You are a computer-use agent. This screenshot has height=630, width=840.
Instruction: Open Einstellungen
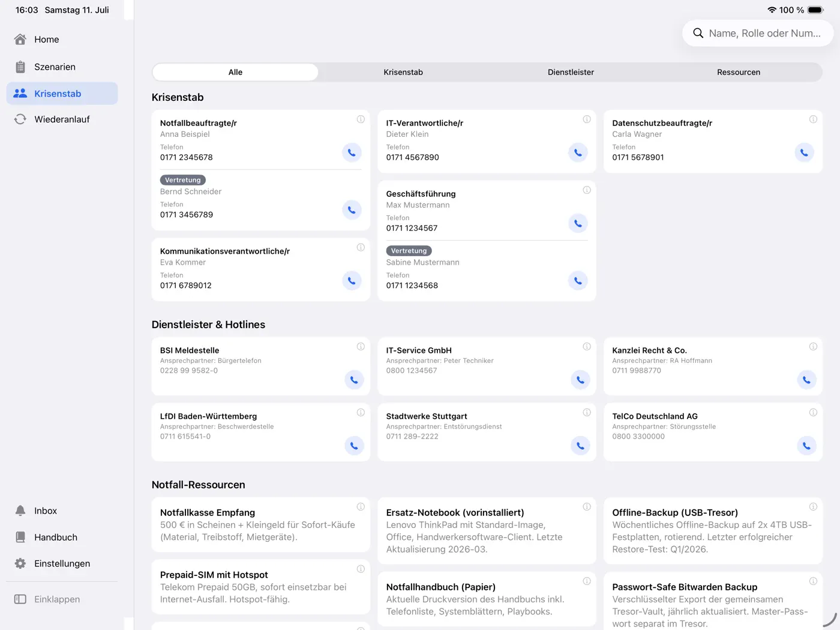(62, 563)
